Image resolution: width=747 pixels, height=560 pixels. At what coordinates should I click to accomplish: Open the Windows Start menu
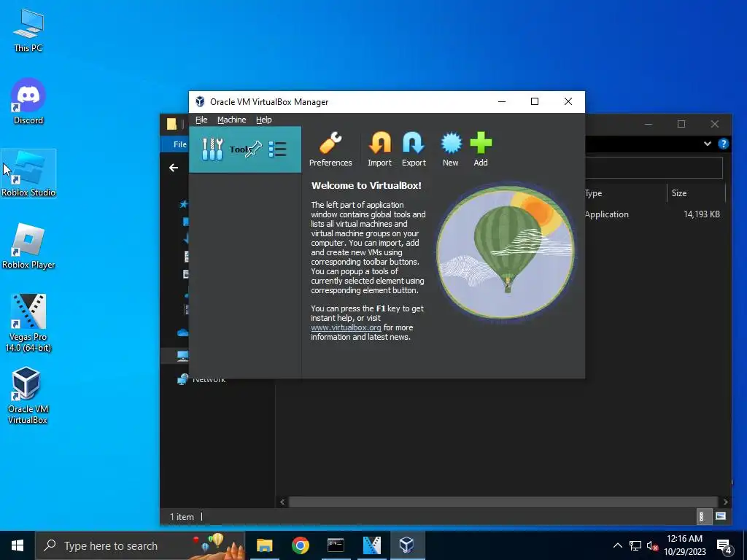(x=18, y=545)
